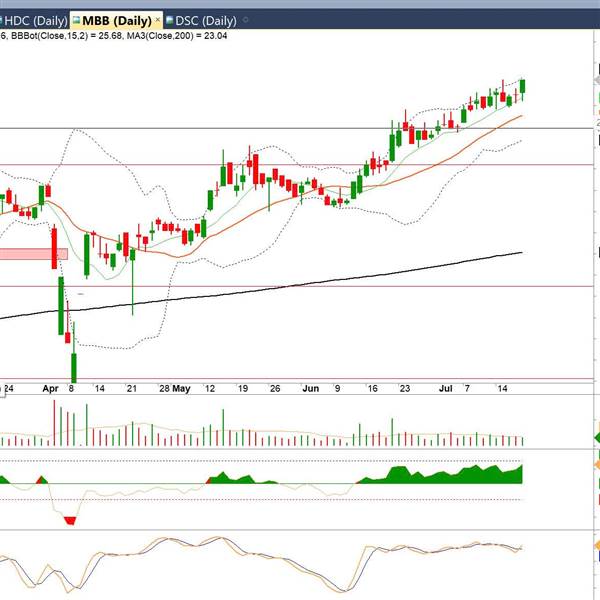Select the pink shaded rectangle zone on the chart
600x600 pixels.
click(x=34, y=254)
